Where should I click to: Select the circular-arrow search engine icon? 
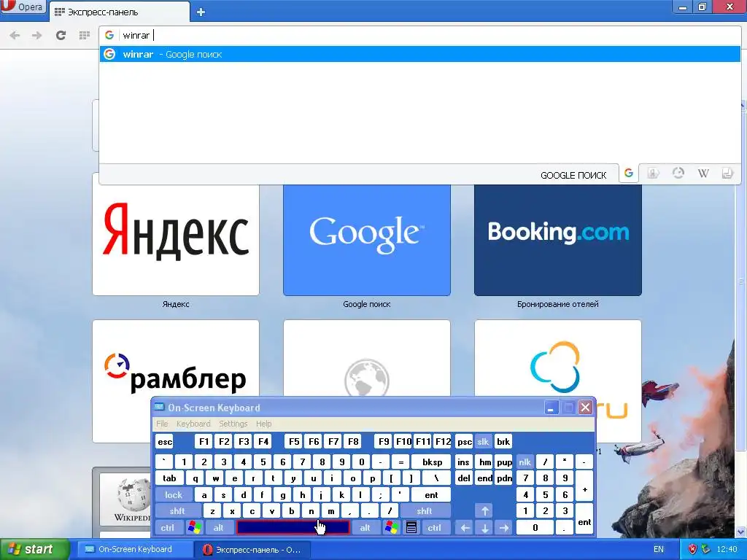click(678, 174)
